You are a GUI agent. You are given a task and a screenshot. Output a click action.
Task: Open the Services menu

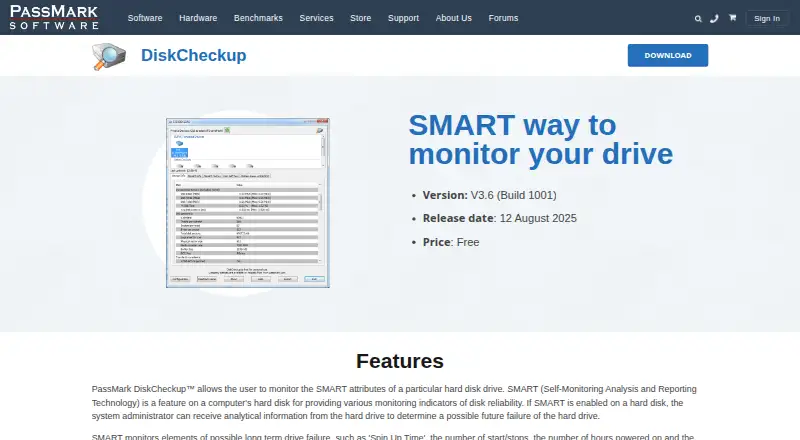click(x=316, y=18)
